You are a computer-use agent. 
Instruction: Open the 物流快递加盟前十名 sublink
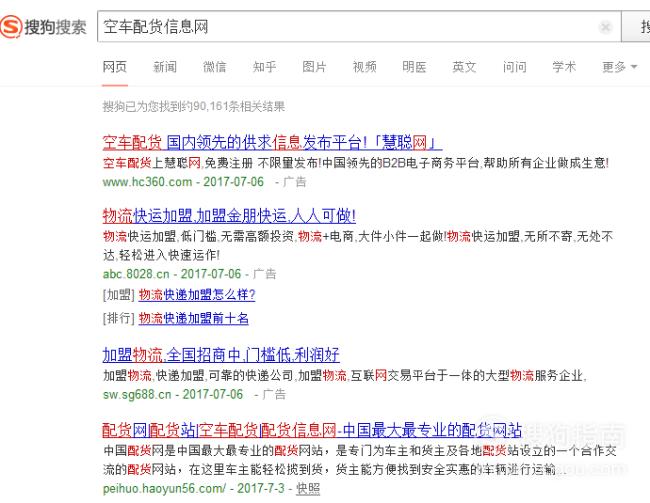click(x=194, y=318)
